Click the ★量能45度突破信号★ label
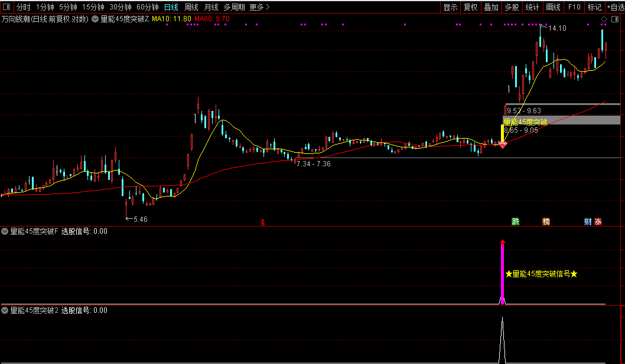 tap(541, 274)
